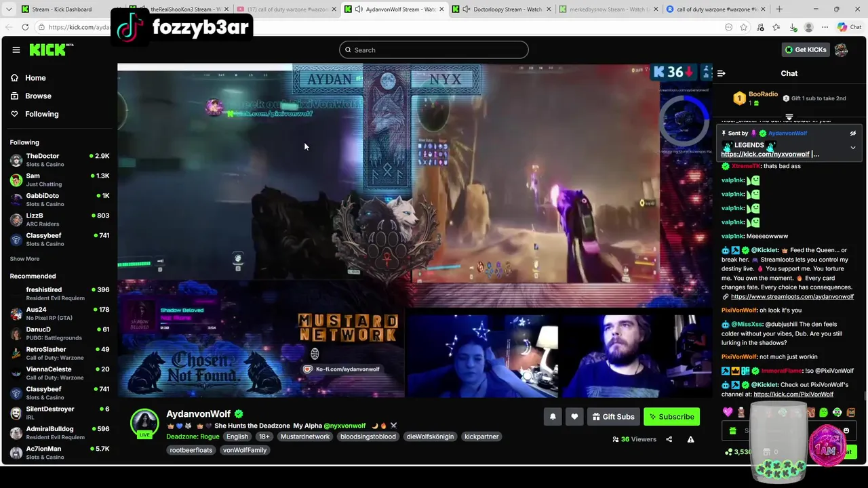Select the vonWolfFamily tag
This screenshot has height=488, width=868.
pos(245,450)
